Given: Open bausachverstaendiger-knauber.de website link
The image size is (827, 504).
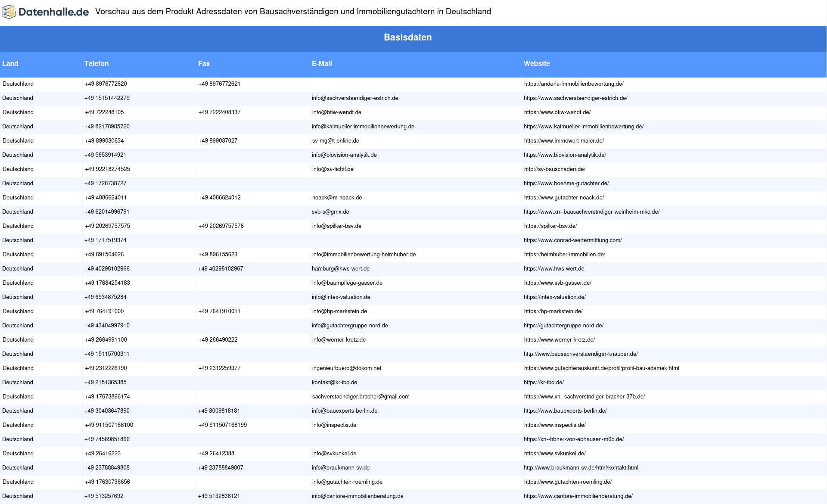Looking at the screenshot, I should (581, 354).
